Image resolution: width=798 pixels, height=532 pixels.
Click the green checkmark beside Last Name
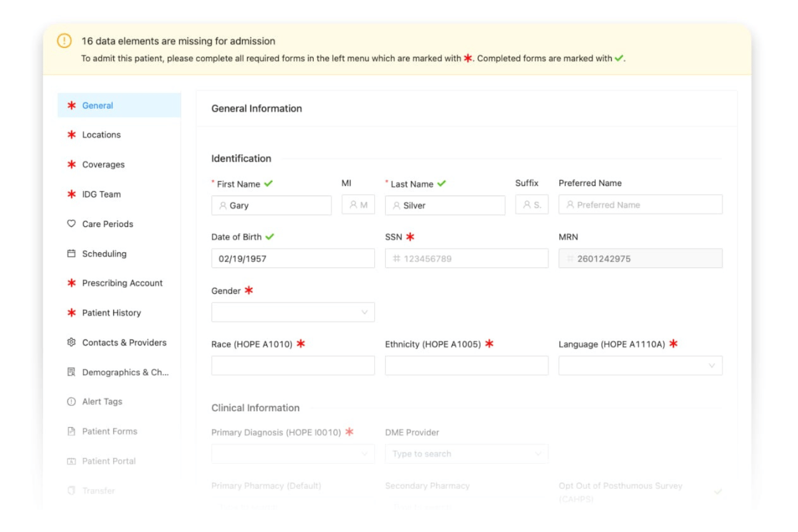(442, 183)
